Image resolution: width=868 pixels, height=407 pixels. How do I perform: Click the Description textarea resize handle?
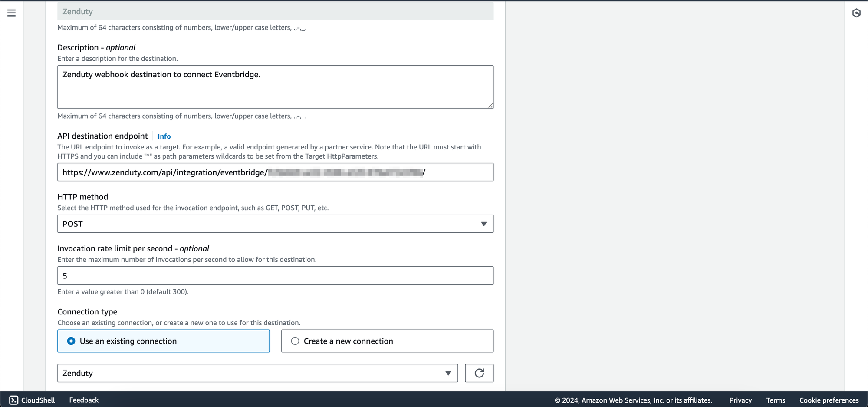tap(490, 105)
